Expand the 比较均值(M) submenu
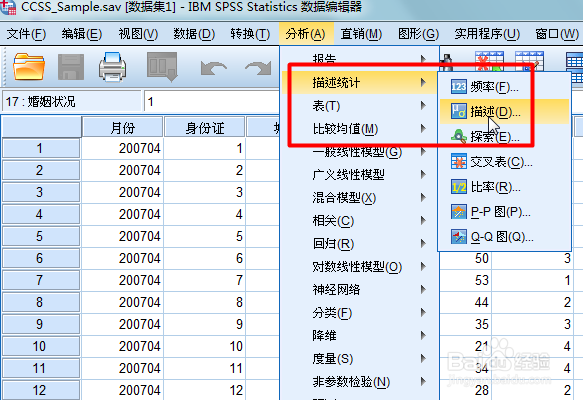This screenshot has width=583, height=400. click(x=359, y=129)
